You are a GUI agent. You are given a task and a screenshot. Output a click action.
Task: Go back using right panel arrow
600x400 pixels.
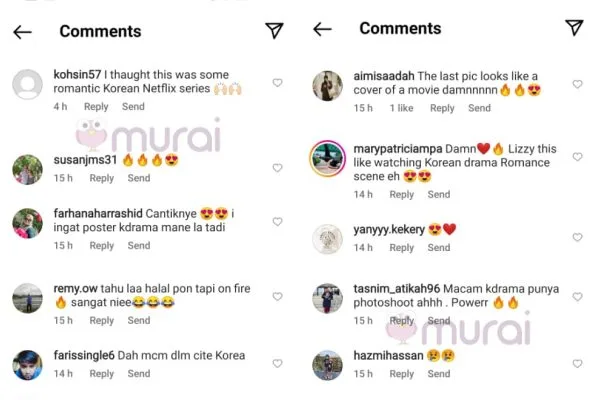322,30
